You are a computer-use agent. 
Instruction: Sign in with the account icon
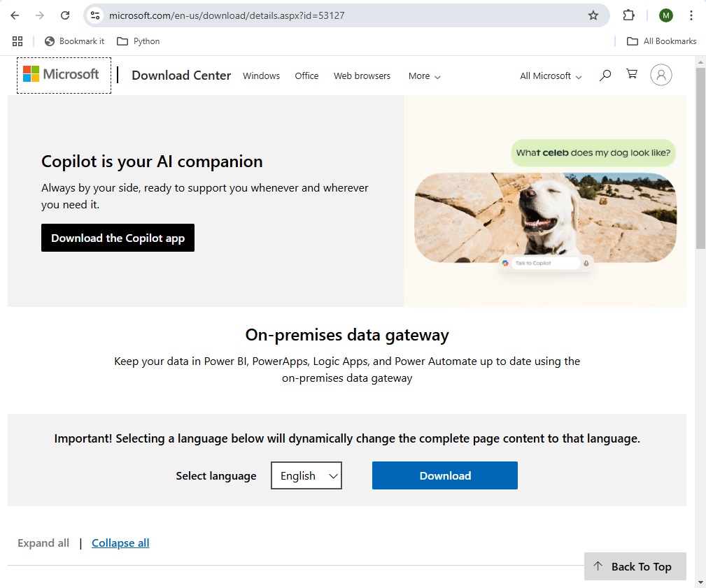click(x=661, y=75)
